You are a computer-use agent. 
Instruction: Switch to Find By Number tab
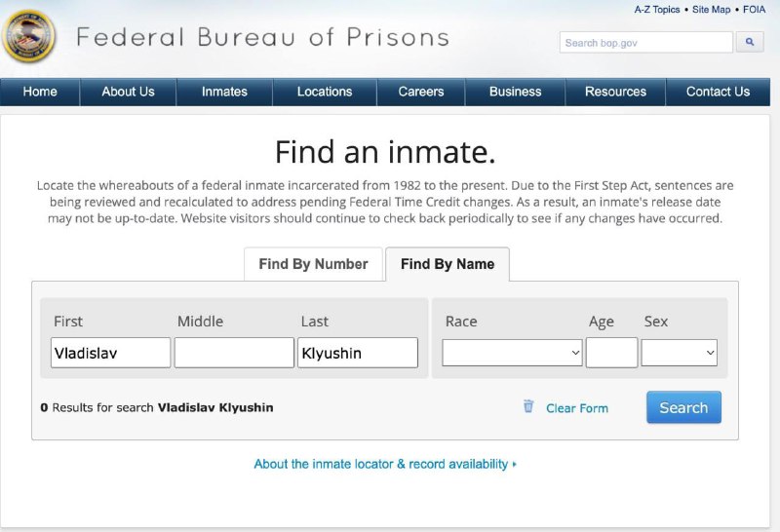(x=313, y=264)
